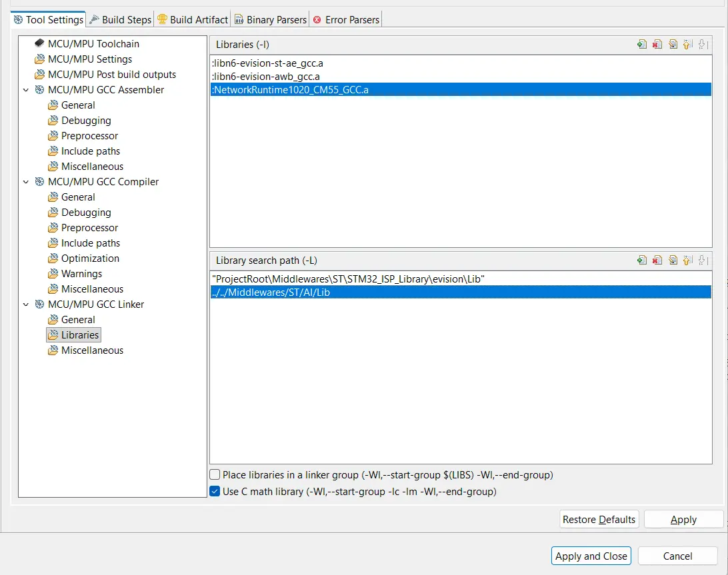The height and width of the screenshot is (575, 728).
Task: Click the MCU/MPU Settings page icon
Action: click(39, 59)
